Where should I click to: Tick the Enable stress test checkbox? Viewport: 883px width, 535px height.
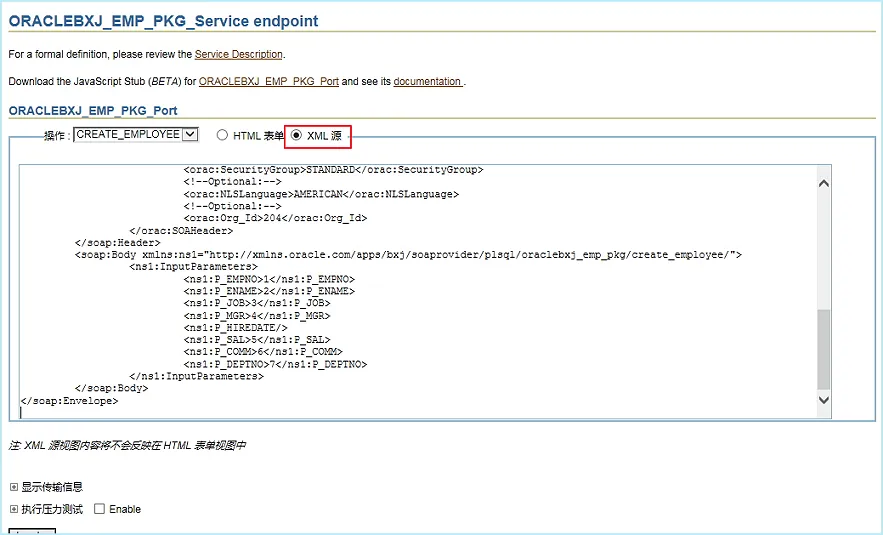tap(100, 509)
